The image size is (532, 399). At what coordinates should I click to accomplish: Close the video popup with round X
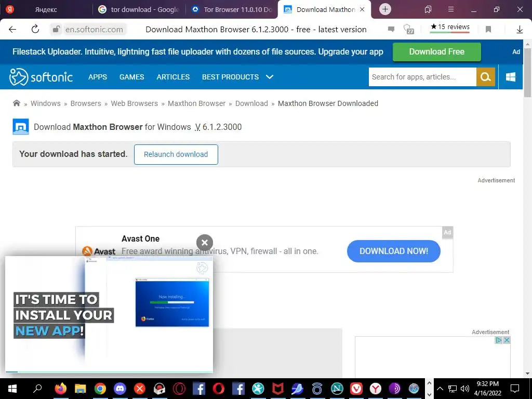pos(205,243)
